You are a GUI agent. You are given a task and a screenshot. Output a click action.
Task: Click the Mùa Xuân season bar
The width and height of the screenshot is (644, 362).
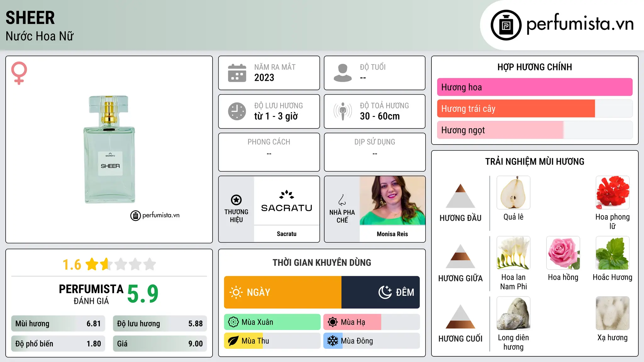pyautogui.click(x=272, y=322)
